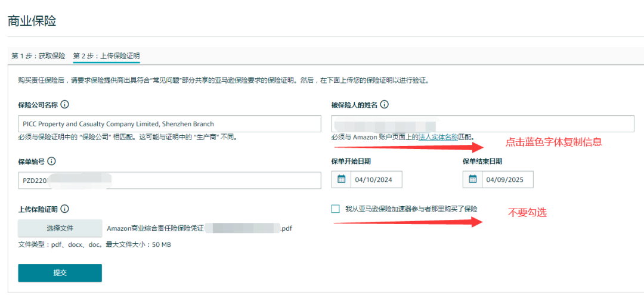Click the 保单结束日期 label
The width and height of the screenshot is (644, 295).
482,162
